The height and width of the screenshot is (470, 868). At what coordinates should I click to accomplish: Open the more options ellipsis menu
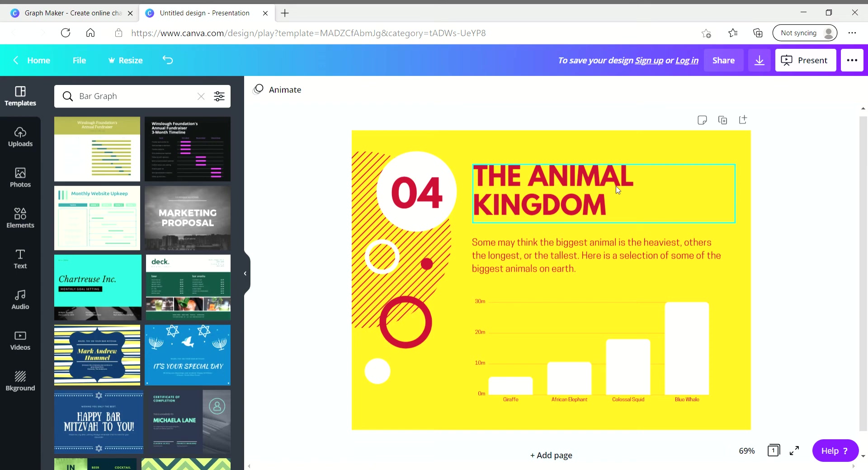click(852, 60)
